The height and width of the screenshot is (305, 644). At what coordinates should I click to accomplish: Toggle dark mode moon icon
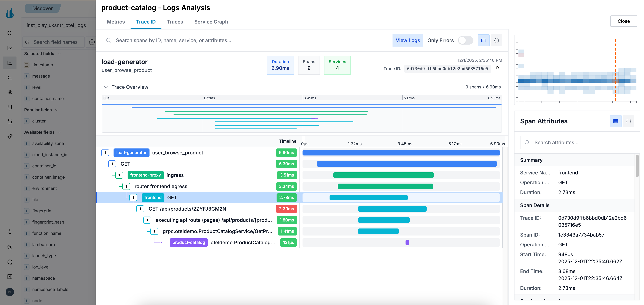tap(10, 231)
